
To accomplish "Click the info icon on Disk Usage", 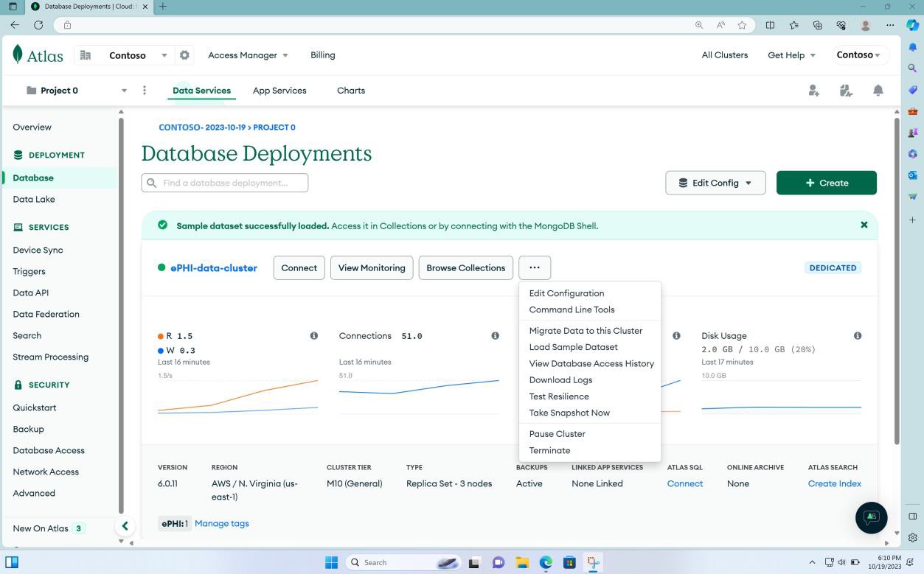I will (x=858, y=335).
